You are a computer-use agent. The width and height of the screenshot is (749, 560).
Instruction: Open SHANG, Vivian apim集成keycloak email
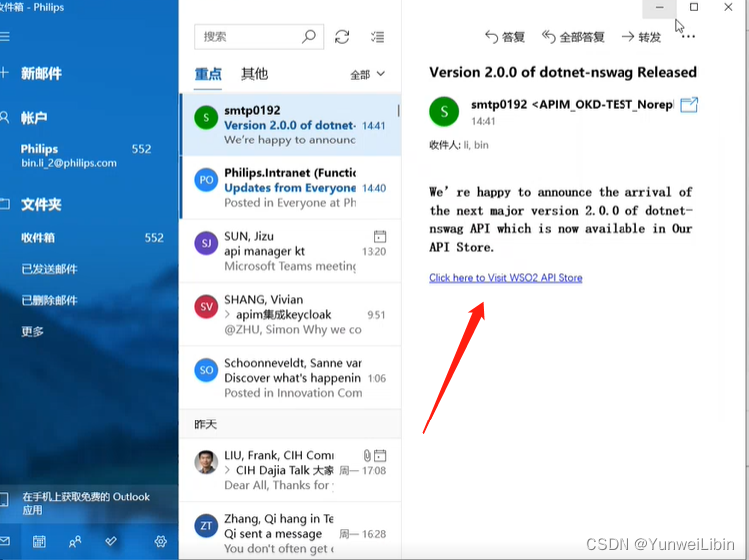[x=292, y=314]
